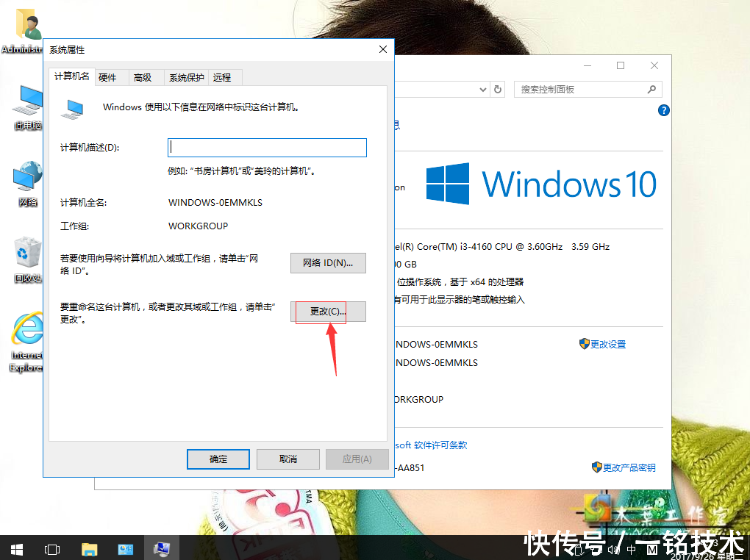Toggle the 中 input method indicator
This screenshot has height=560, width=750.
point(631,549)
